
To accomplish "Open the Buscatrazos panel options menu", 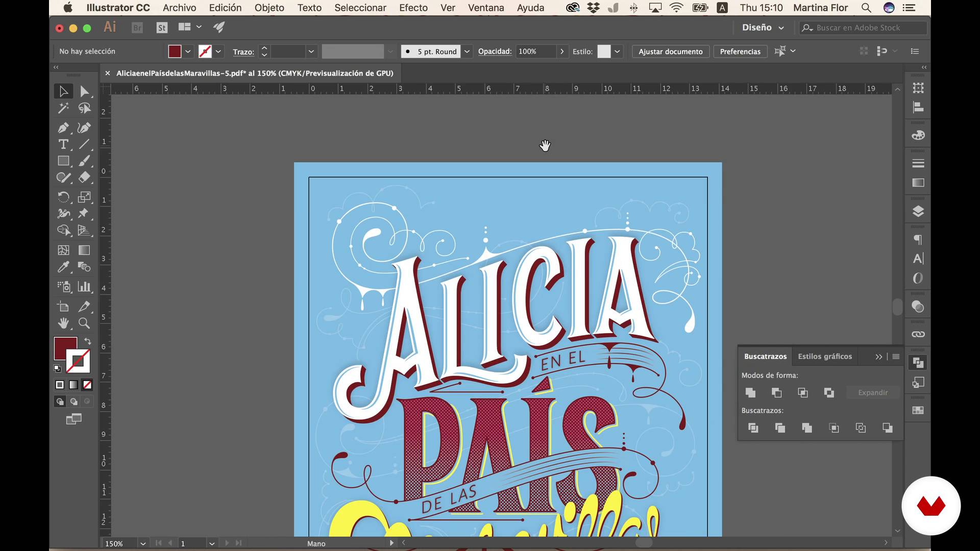I will [896, 357].
